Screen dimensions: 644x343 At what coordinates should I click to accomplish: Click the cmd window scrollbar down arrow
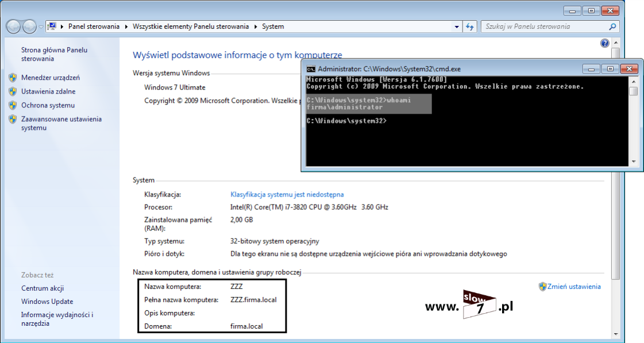click(x=633, y=161)
